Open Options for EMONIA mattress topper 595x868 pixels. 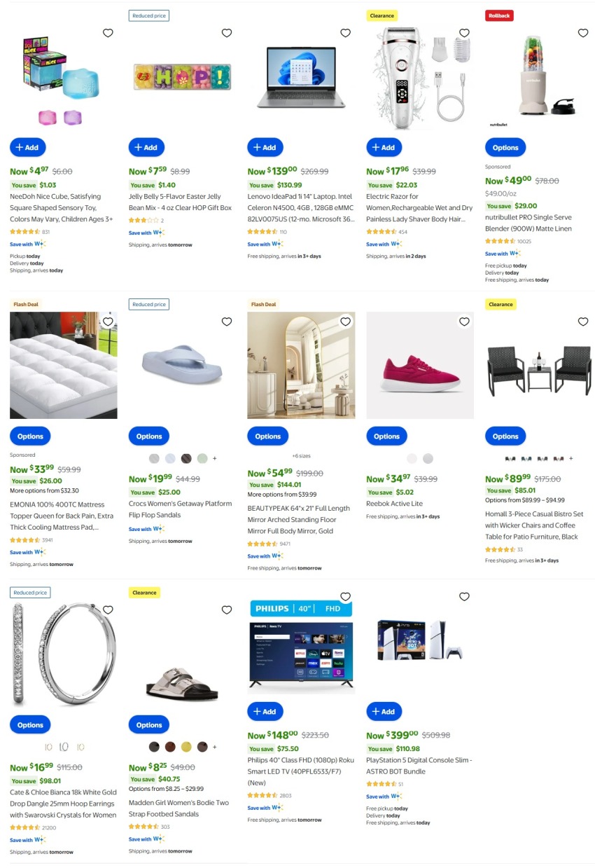pyautogui.click(x=30, y=436)
